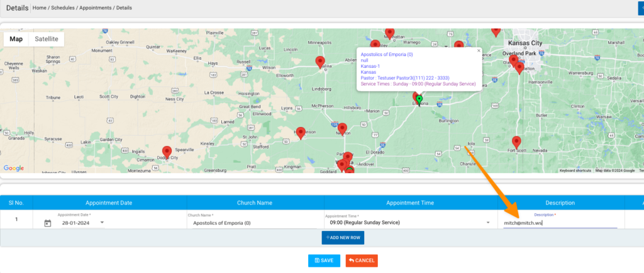Close the Apostolics of Emporia info popup
Screen dimensions: 644x273
[479, 51]
